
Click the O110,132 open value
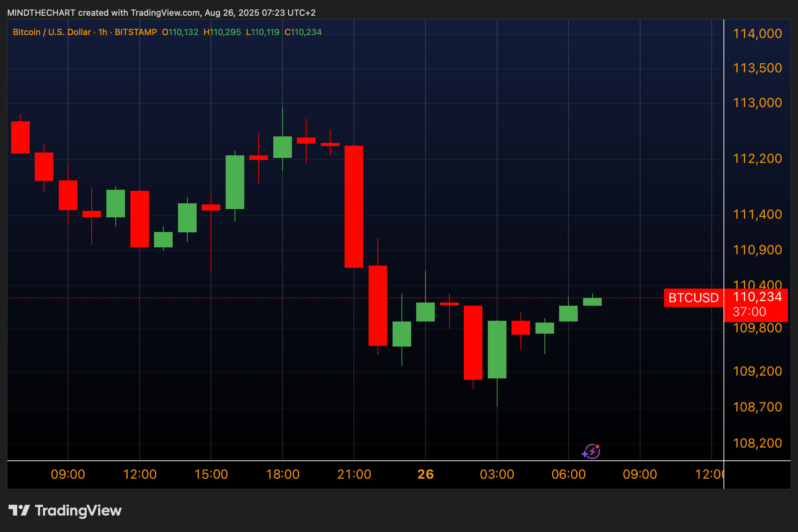[180, 32]
